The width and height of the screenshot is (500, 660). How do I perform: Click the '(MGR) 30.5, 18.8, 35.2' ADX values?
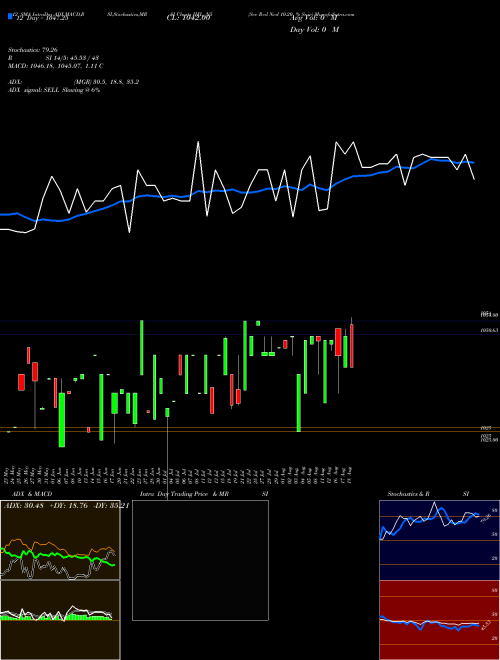click(106, 82)
